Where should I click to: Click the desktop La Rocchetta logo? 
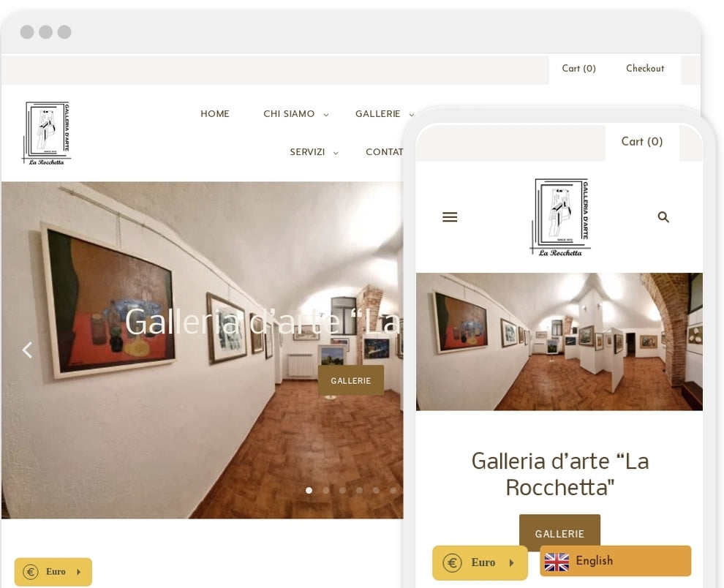(46, 133)
